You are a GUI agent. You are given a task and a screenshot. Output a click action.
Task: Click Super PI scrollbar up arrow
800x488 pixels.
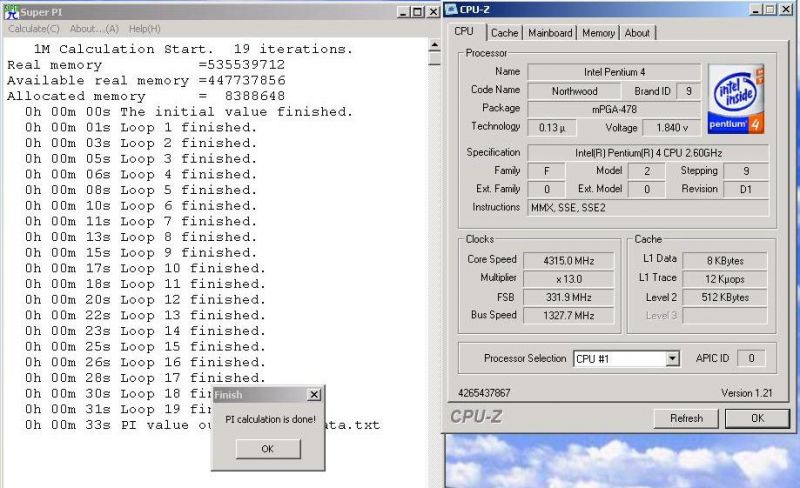(434, 45)
